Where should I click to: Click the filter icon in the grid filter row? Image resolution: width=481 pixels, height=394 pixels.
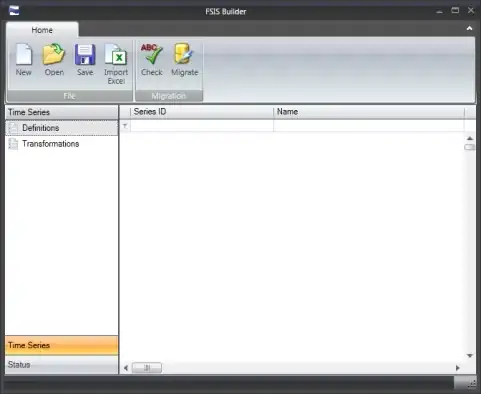(125, 126)
